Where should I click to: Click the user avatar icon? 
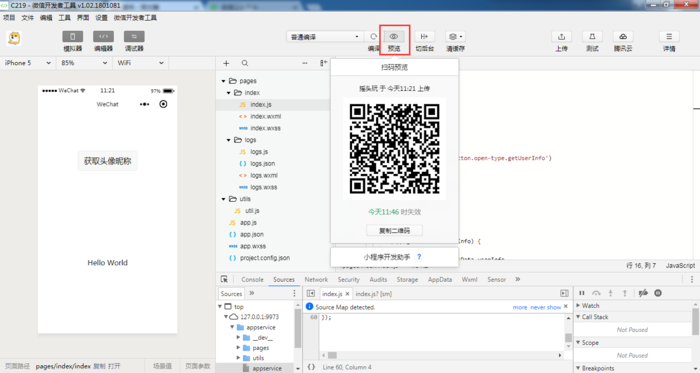14,38
